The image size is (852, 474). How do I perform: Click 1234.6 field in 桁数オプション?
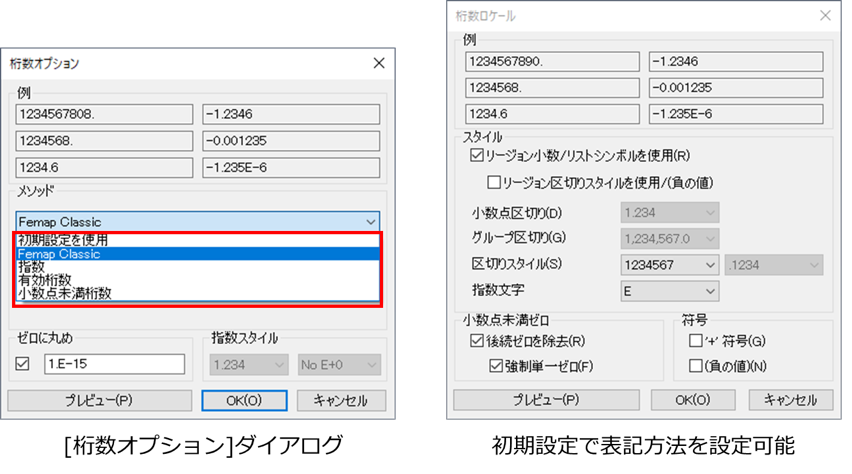pyautogui.click(x=104, y=167)
